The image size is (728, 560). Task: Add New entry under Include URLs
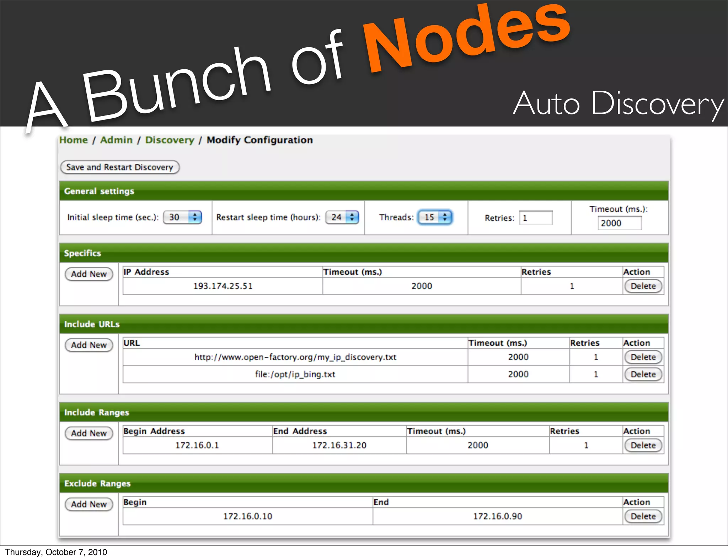pos(89,345)
